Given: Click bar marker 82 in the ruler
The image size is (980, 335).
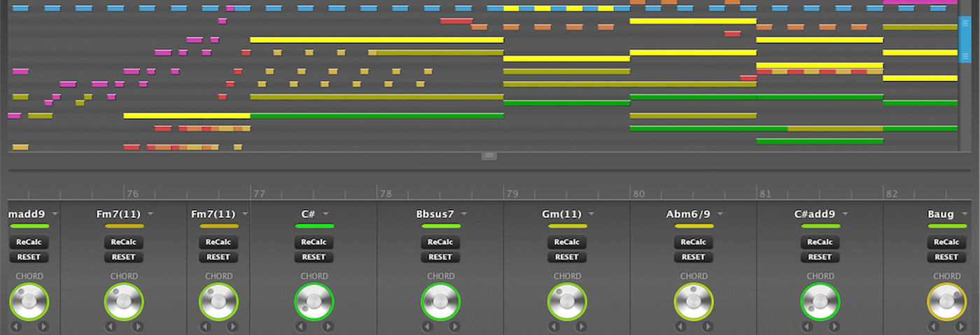Looking at the screenshot, I should point(892,194).
